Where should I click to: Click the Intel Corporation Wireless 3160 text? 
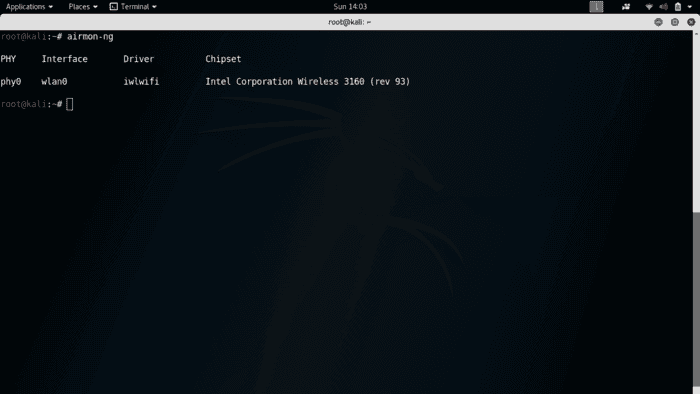pyautogui.click(x=285, y=82)
